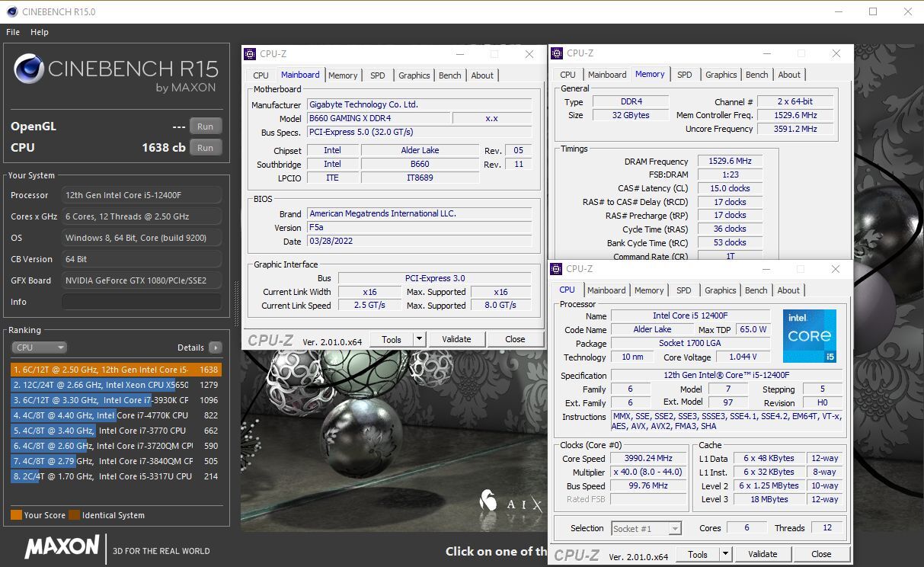Click Validate in CPU-Z CPU window
The height and width of the screenshot is (567, 924).
coord(763,554)
